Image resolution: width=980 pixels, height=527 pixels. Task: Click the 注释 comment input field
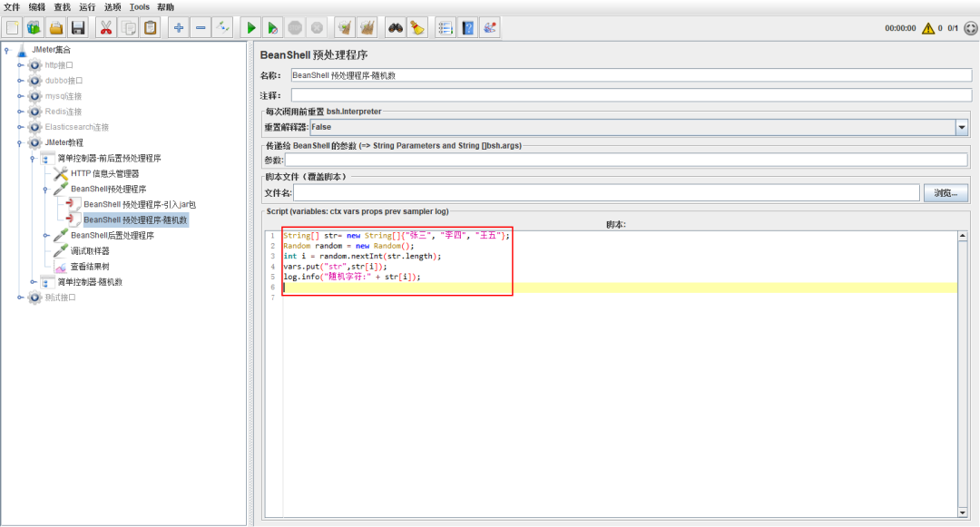pyautogui.click(x=632, y=95)
